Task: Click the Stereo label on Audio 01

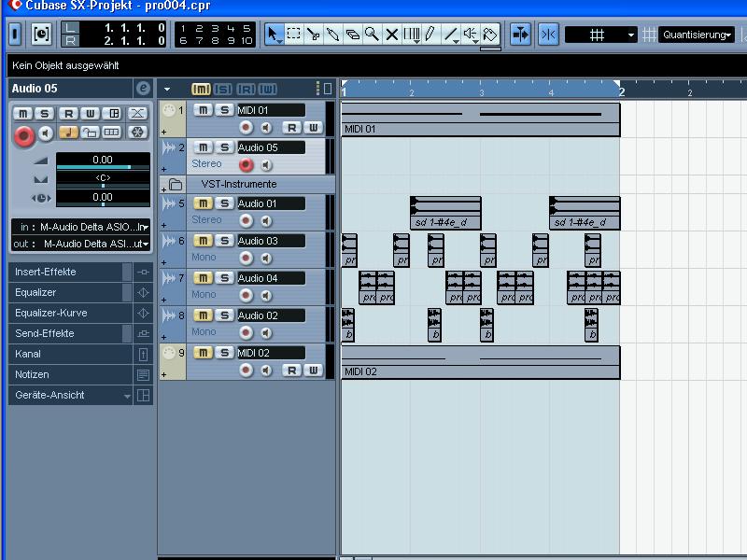Action: tap(206, 219)
